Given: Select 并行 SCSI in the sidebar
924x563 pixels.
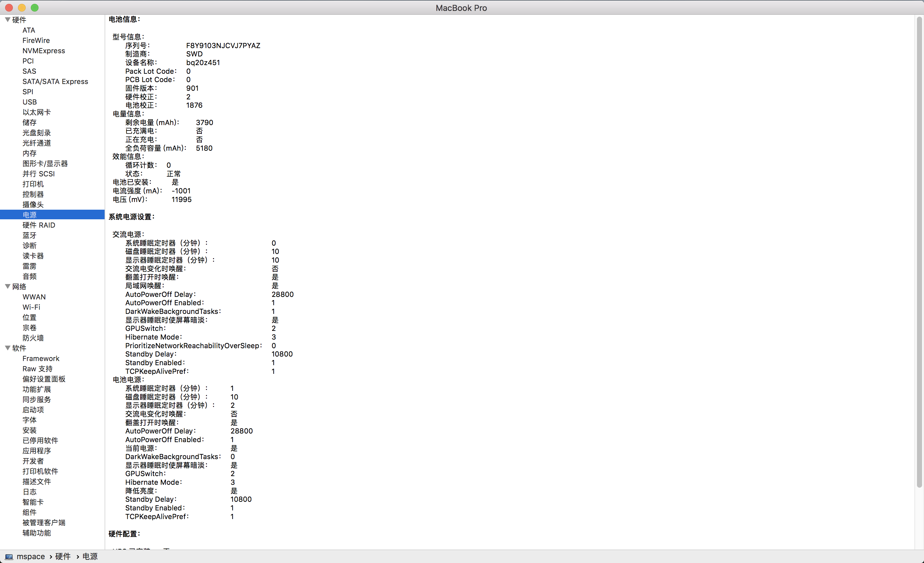Looking at the screenshot, I should click(38, 173).
